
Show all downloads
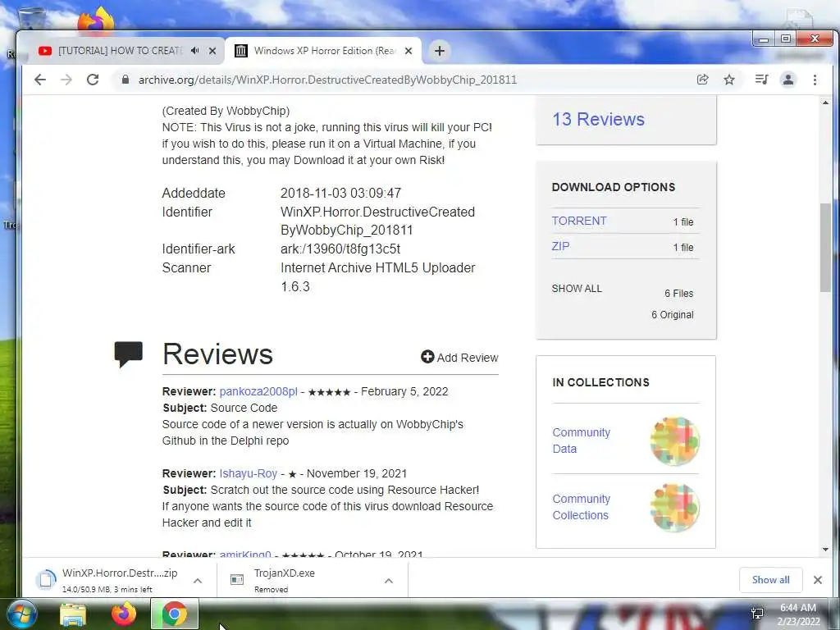point(770,580)
